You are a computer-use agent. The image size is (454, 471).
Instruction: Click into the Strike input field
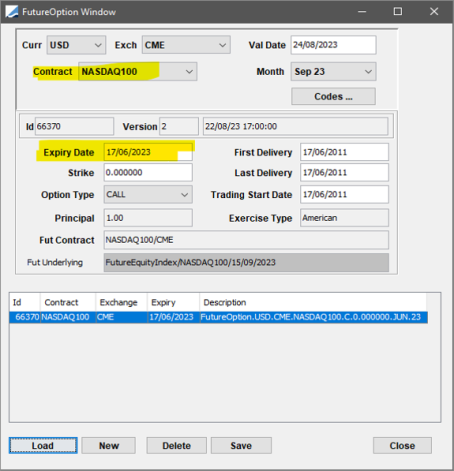point(148,172)
